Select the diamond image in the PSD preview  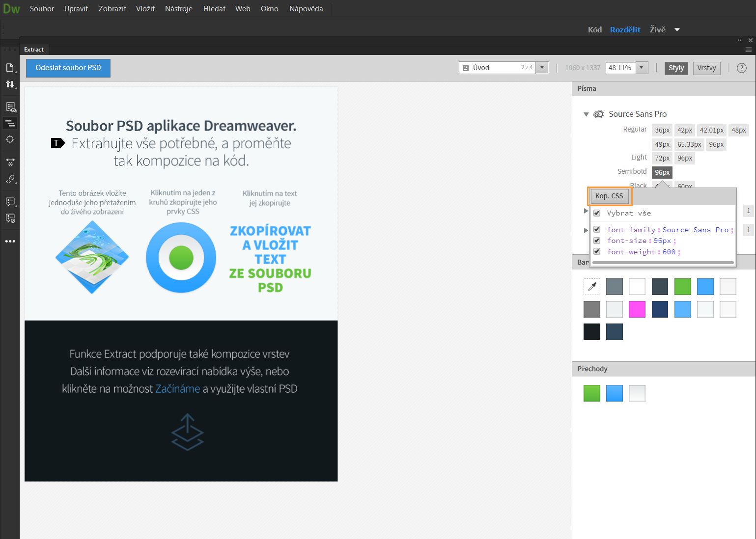coord(92,257)
